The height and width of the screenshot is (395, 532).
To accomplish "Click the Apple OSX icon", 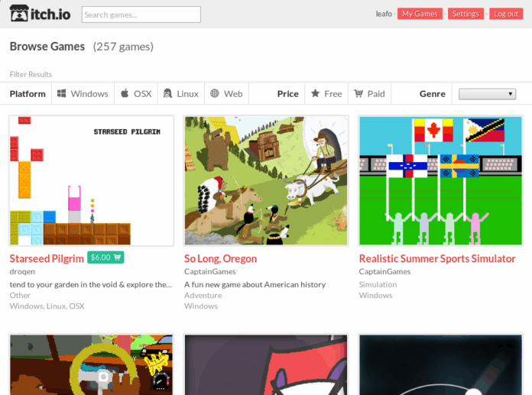I will click(125, 93).
